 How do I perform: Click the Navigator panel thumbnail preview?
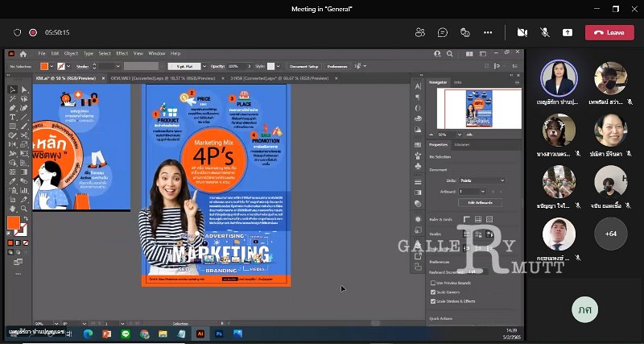[x=479, y=109]
